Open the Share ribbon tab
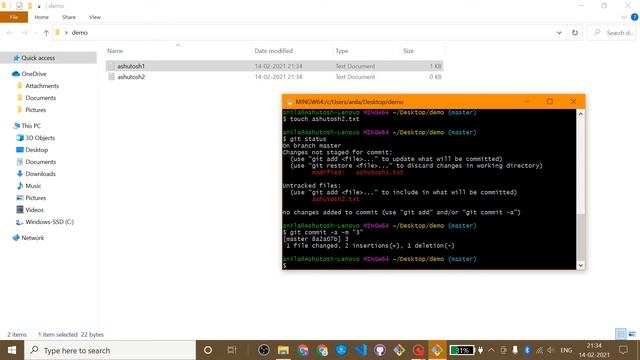This screenshot has height=360, width=640. pos(69,17)
